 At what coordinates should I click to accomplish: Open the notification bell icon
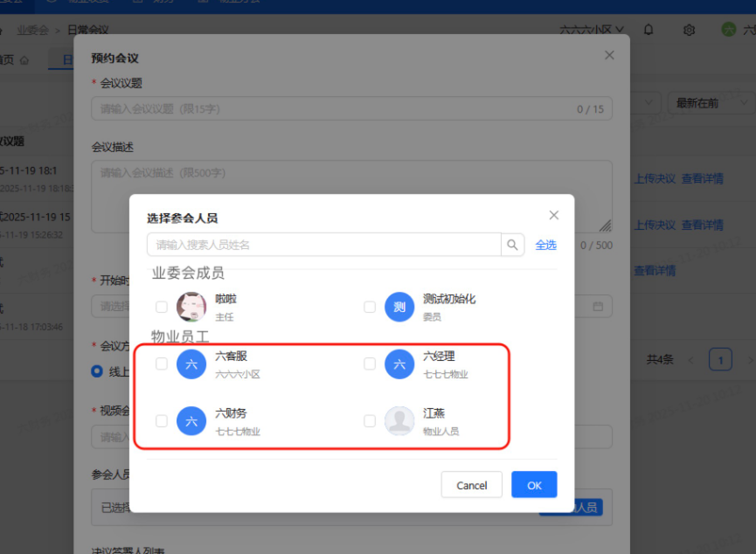coord(648,30)
